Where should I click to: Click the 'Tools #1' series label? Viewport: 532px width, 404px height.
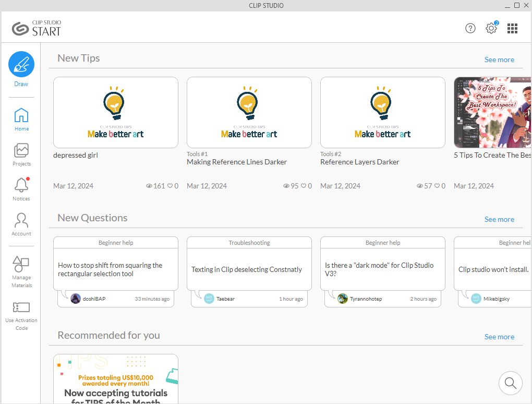(197, 154)
